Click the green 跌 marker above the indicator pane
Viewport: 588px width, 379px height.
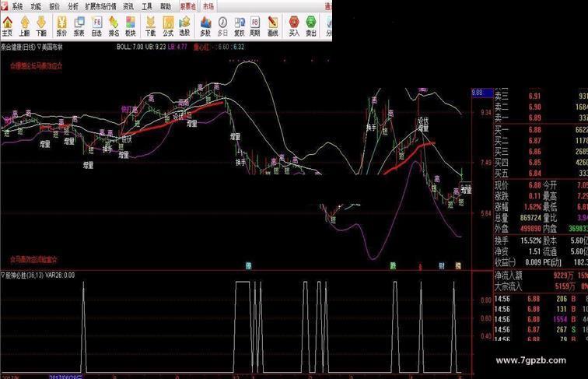click(393, 266)
